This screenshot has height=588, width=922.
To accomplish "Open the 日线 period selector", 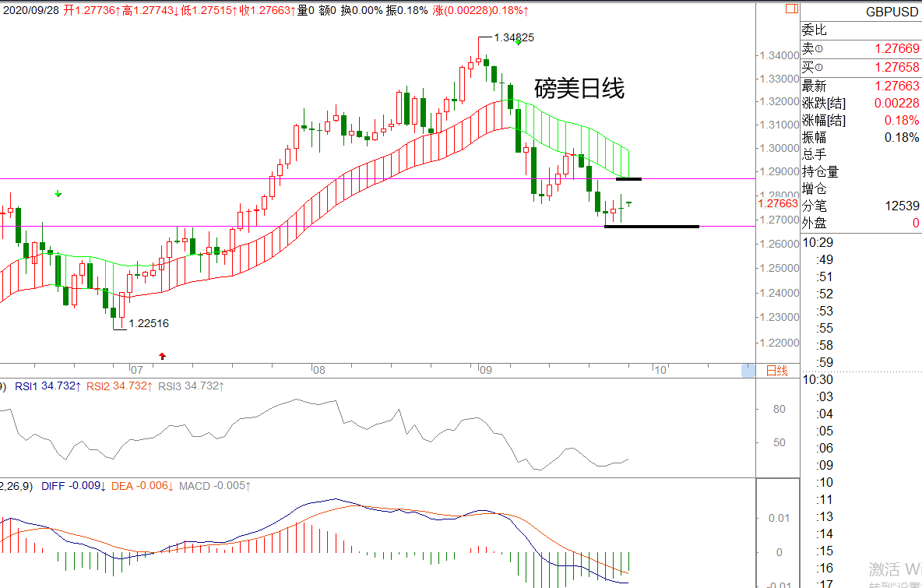I will coord(776,371).
